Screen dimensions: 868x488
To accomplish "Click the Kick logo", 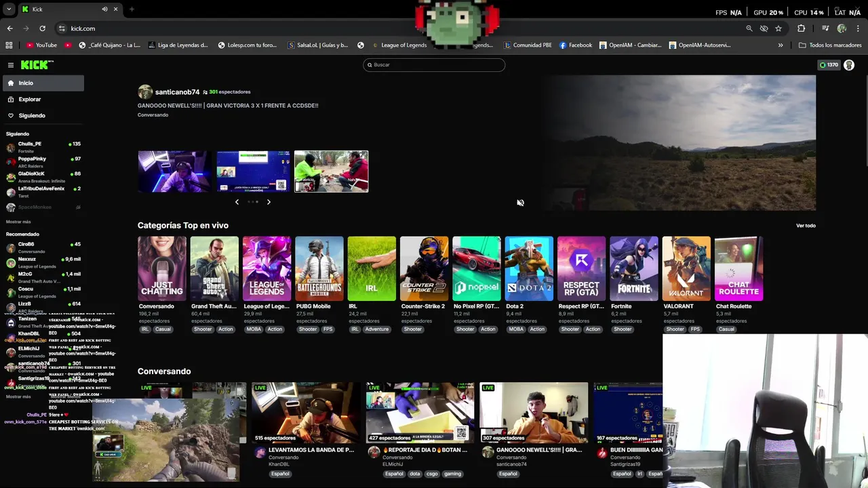I will tap(35, 65).
